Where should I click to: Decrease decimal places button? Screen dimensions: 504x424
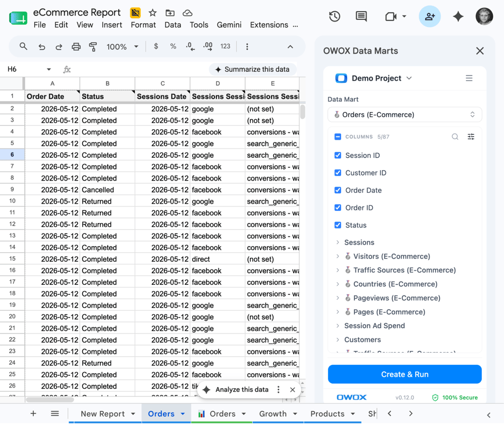pyautogui.click(x=190, y=46)
